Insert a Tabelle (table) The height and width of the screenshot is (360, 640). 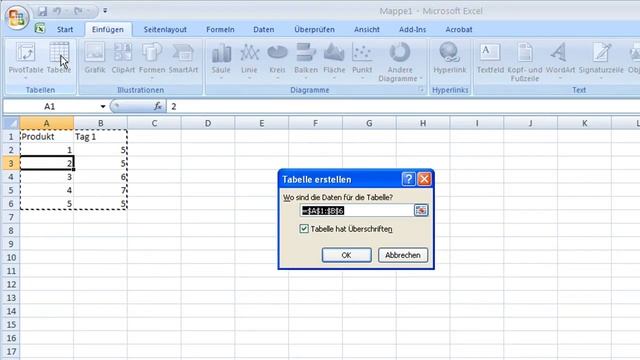tap(59, 58)
